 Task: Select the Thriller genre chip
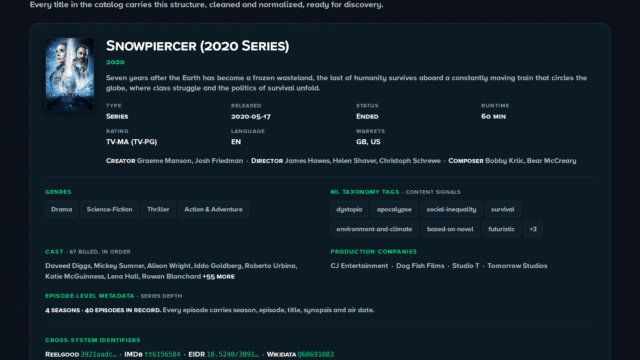pos(158,209)
